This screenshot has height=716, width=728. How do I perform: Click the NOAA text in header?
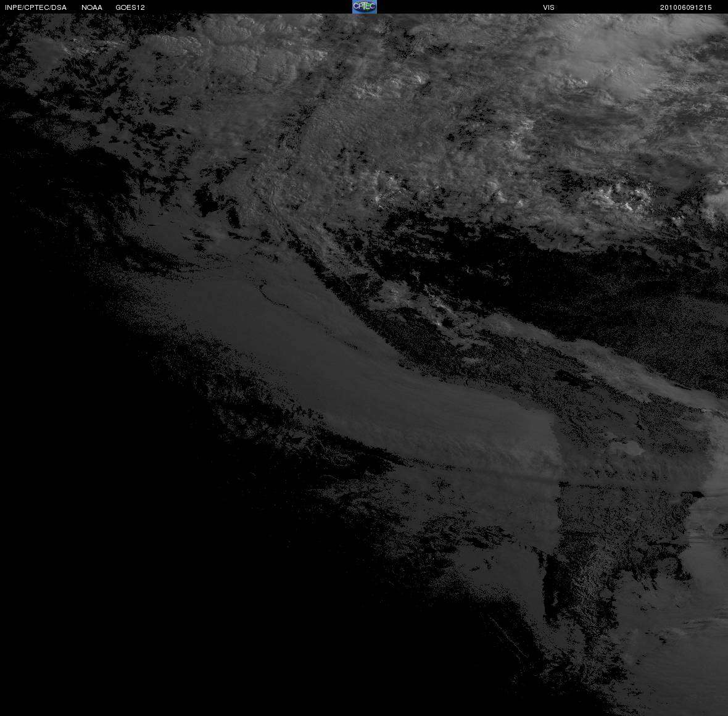[x=91, y=7]
